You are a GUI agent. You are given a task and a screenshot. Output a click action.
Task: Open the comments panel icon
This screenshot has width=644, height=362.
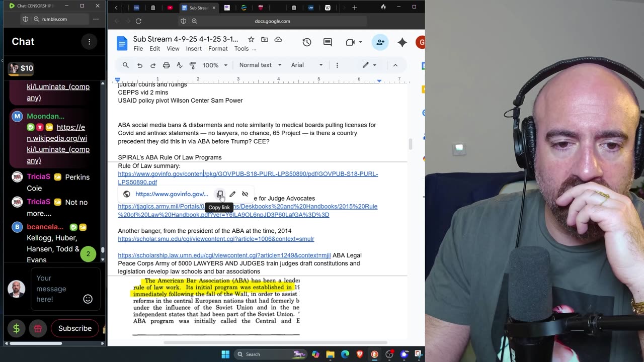click(x=328, y=42)
